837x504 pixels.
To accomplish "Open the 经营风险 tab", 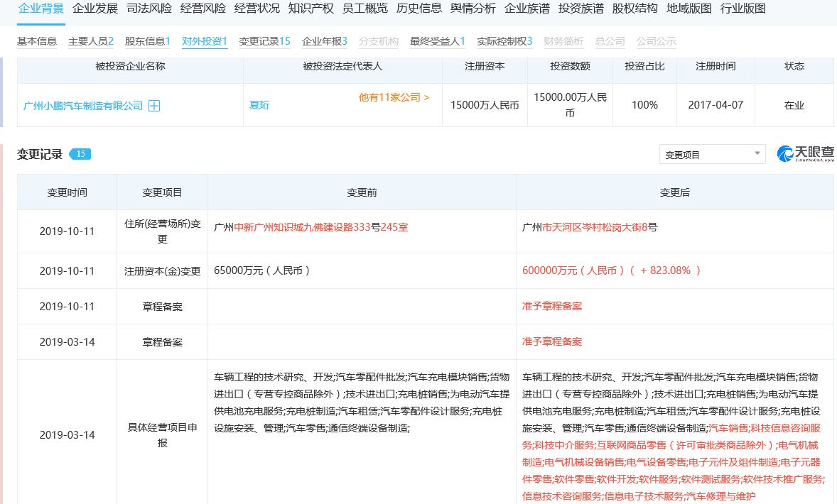I will point(202,9).
